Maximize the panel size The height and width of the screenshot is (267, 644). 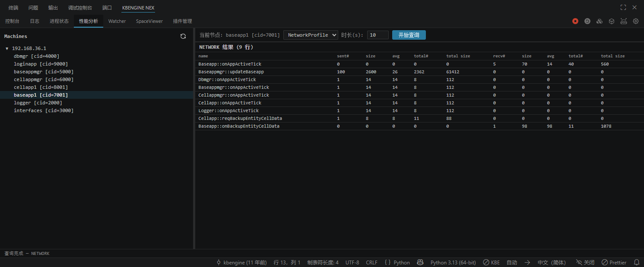click(x=623, y=7)
